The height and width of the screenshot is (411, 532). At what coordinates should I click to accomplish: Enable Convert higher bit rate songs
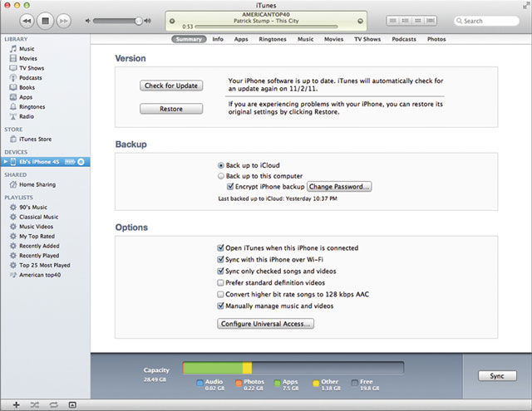(220, 294)
